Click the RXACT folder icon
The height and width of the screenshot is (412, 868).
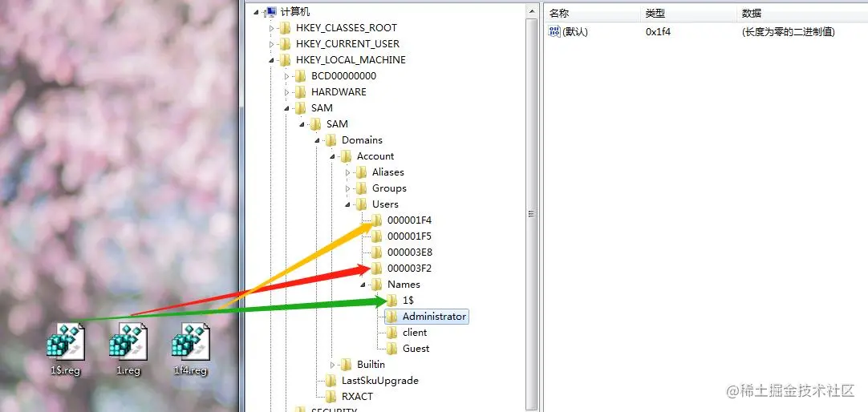pos(331,397)
